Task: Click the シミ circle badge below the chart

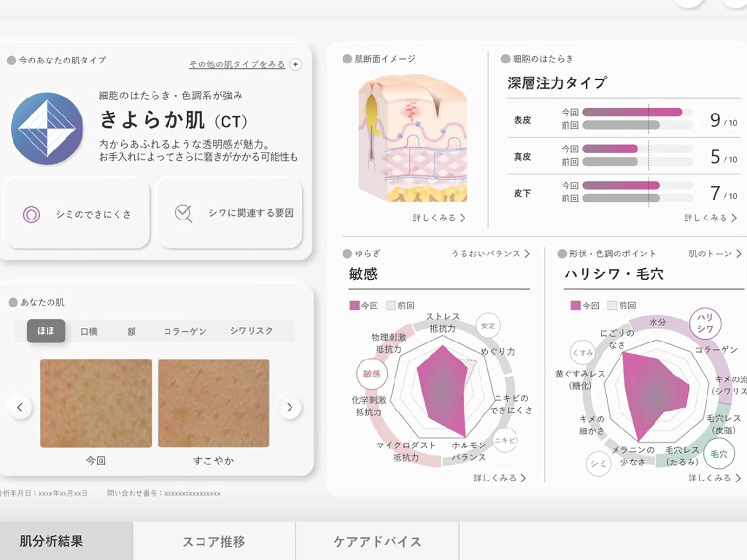Action: point(598,464)
